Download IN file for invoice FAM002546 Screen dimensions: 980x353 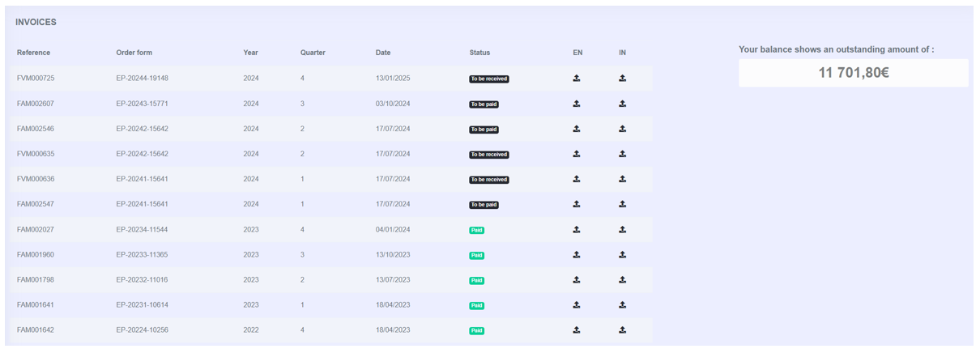click(622, 129)
